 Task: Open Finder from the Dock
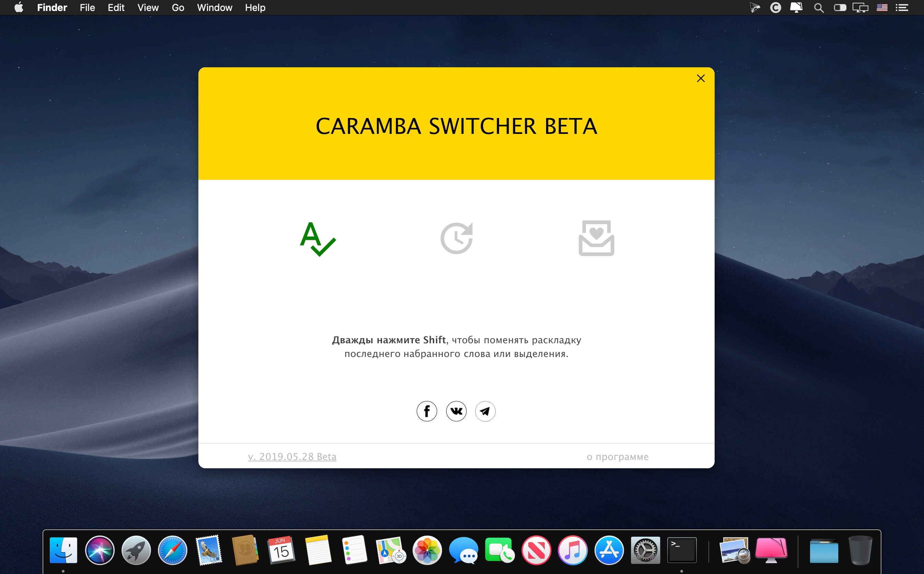[63, 550]
